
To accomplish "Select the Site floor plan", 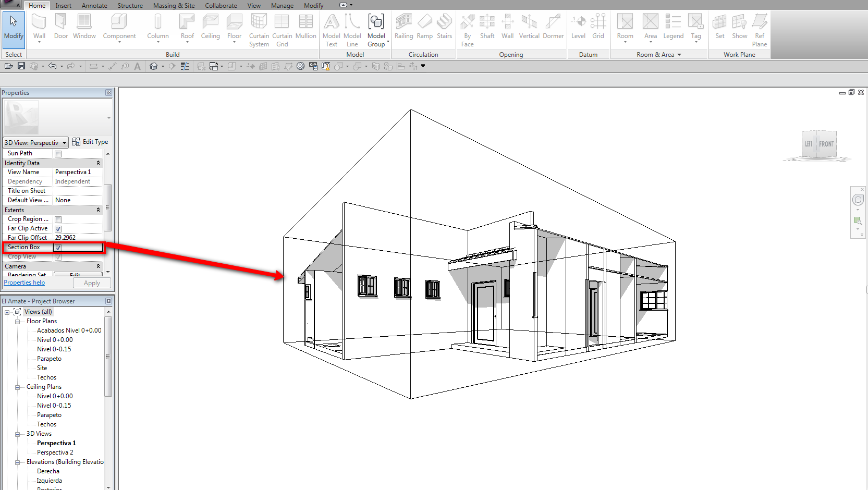I will pyautogui.click(x=42, y=368).
